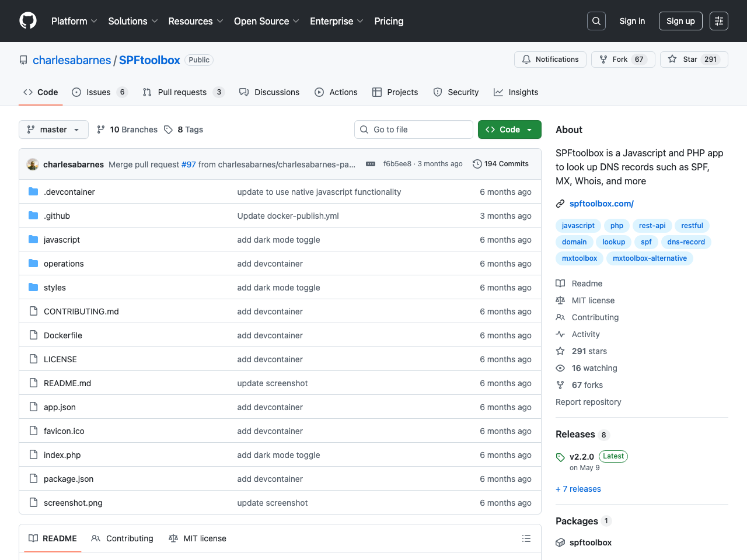Image resolution: width=747 pixels, height=560 pixels.
Task: Switch to the Pull requests tab
Action: [x=182, y=92]
